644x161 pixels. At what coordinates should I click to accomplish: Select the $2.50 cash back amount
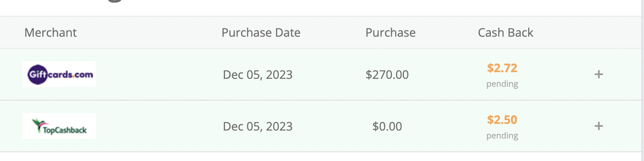click(502, 120)
